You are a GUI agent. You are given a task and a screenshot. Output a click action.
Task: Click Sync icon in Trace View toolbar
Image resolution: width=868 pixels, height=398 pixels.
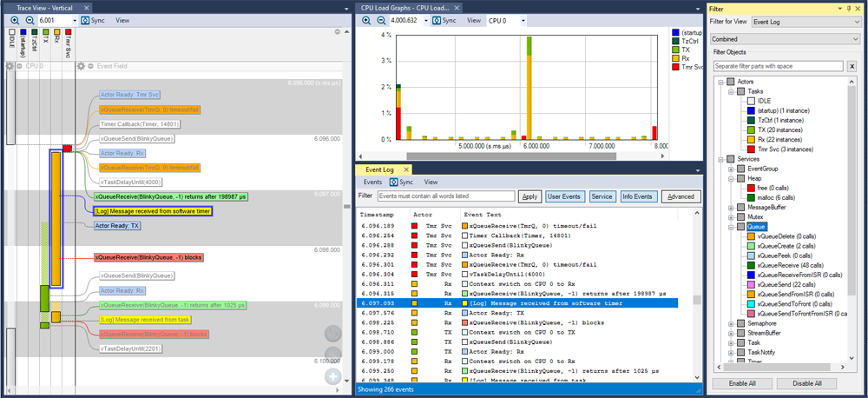tap(86, 20)
